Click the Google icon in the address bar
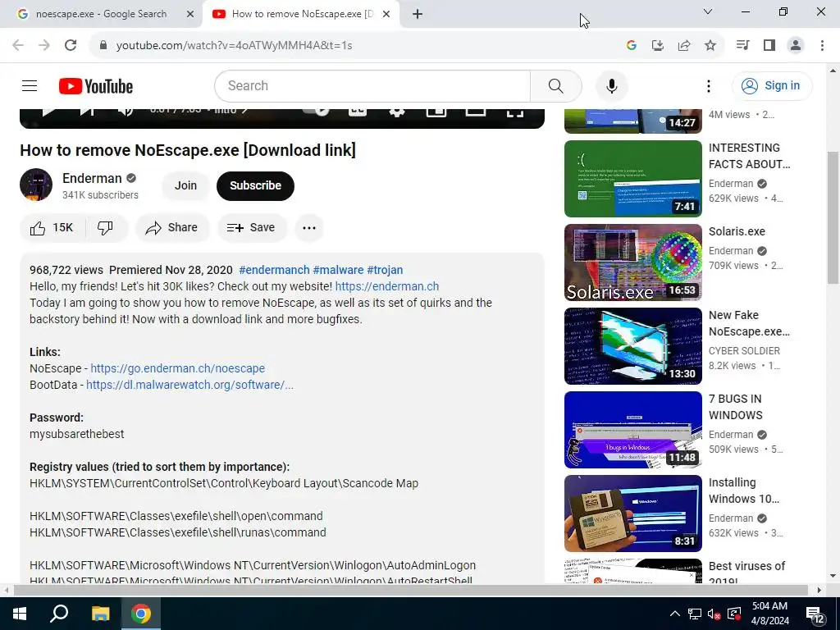The width and height of the screenshot is (840, 630). [x=631, y=45]
